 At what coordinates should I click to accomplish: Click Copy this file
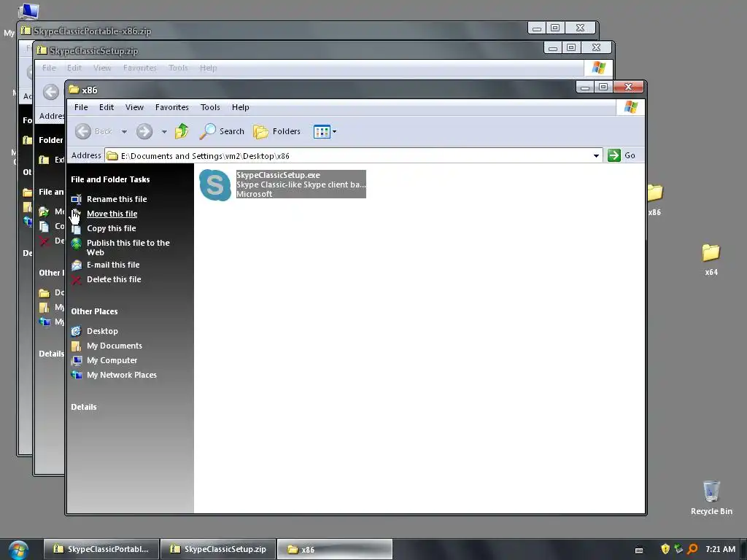(x=112, y=228)
